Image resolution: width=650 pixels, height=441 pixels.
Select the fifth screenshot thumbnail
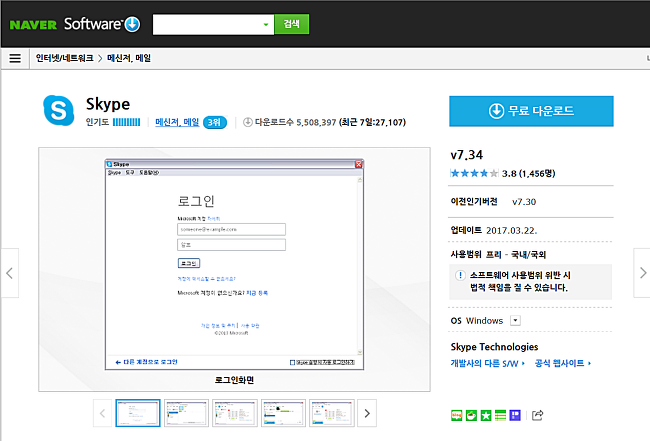[x=332, y=413]
